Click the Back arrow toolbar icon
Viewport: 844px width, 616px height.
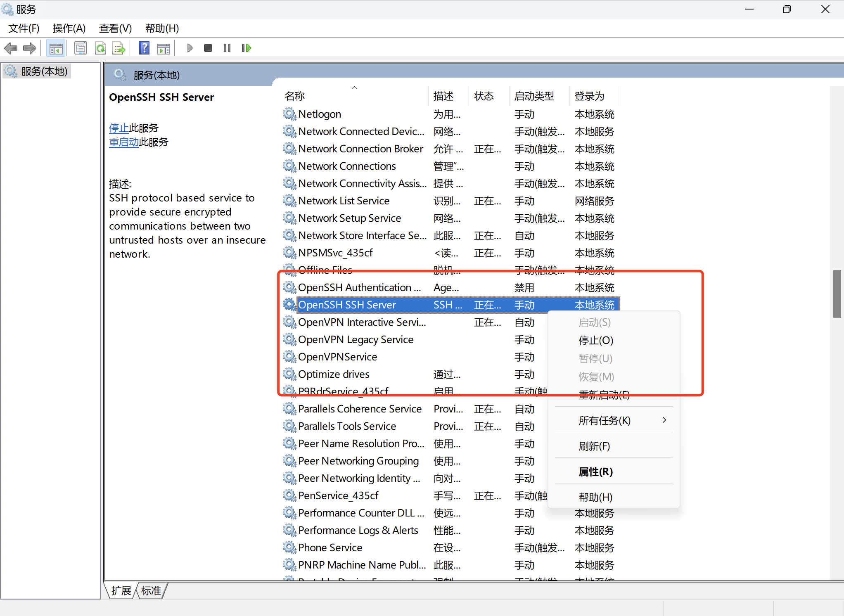(11, 48)
